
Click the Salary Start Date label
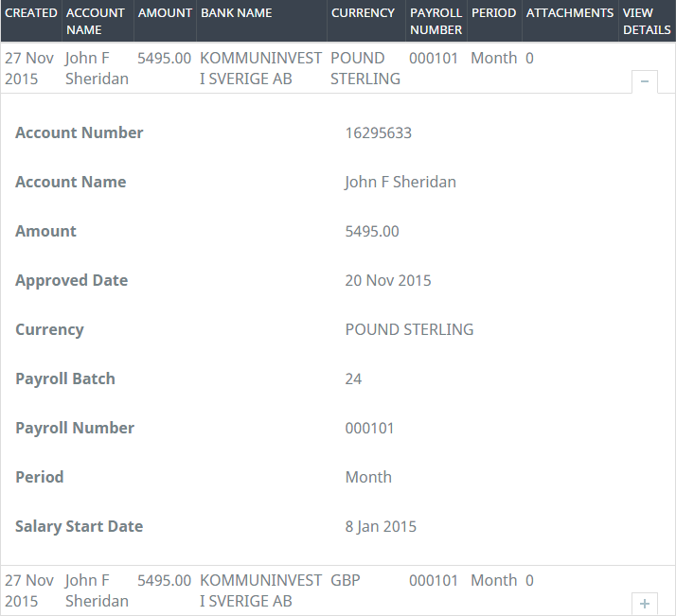click(79, 526)
